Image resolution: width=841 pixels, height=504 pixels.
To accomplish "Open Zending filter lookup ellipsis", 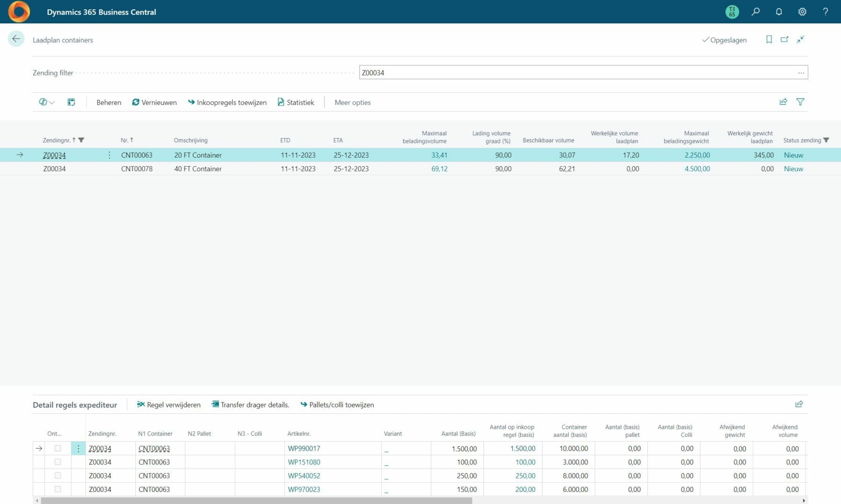I will (x=801, y=73).
